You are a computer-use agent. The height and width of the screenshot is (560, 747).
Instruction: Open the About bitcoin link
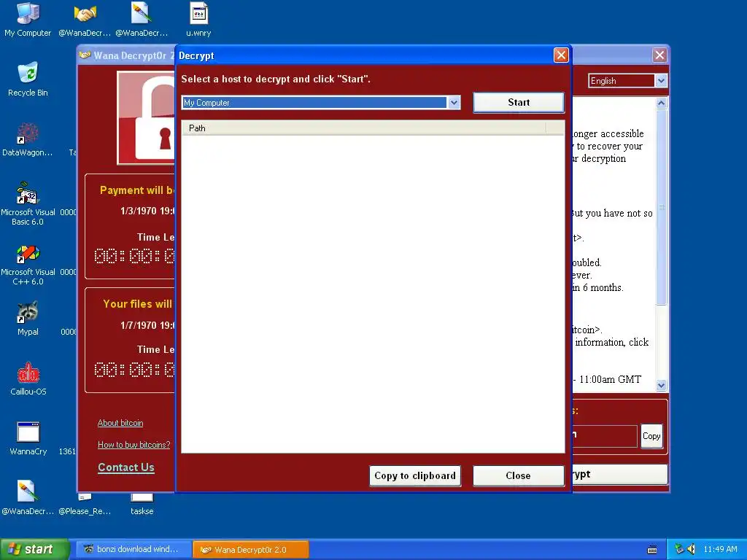120,423
